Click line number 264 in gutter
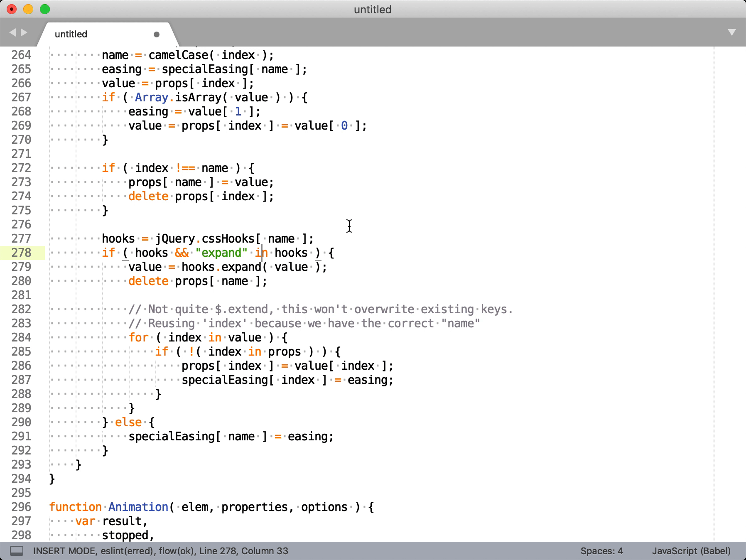The width and height of the screenshot is (746, 560). pos(22,55)
